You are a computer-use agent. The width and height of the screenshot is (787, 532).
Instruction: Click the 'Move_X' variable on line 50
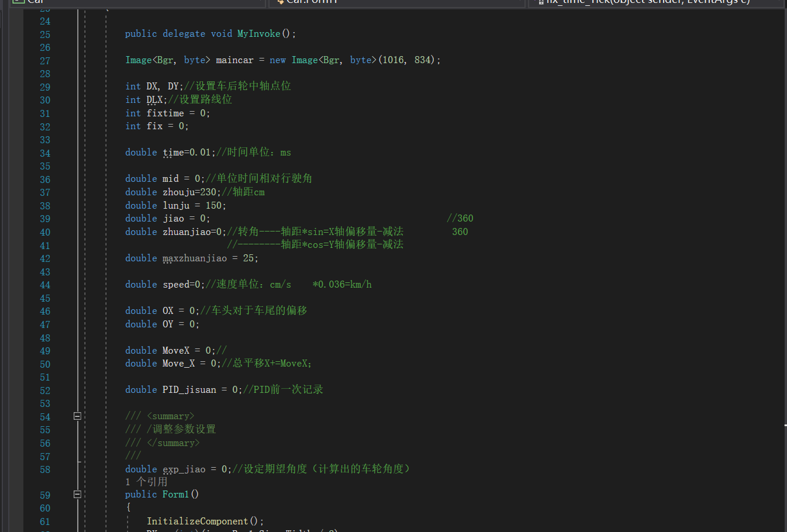click(x=178, y=364)
